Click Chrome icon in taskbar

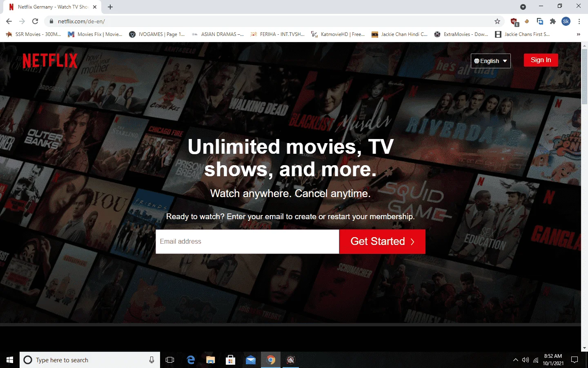(x=271, y=360)
